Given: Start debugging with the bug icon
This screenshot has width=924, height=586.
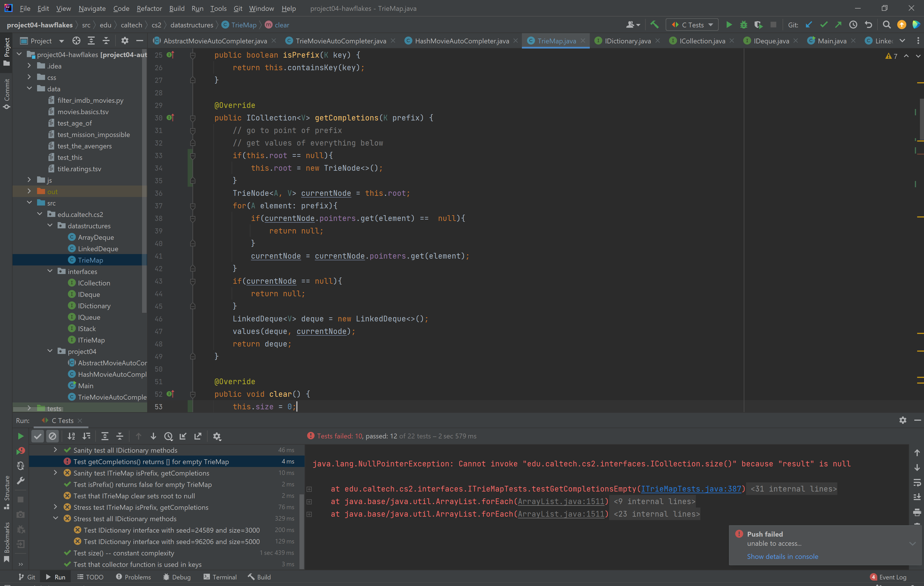Looking at the screenshot, I should tap(744, 25).
